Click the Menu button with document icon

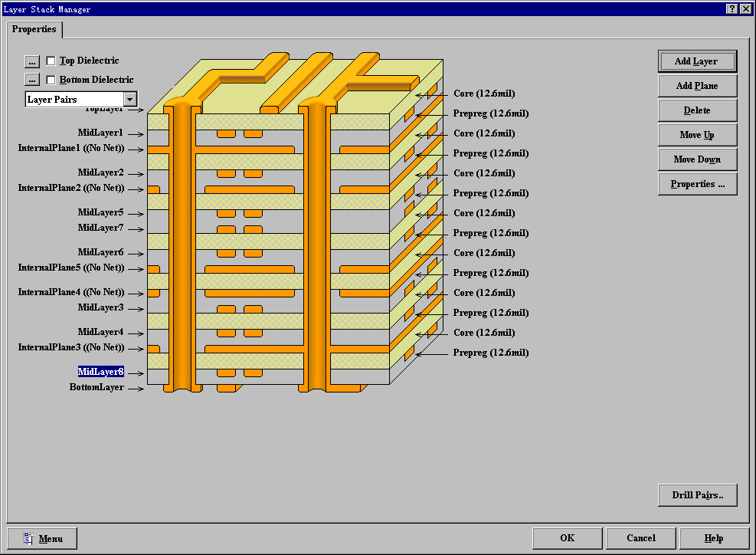pos(42,538)
